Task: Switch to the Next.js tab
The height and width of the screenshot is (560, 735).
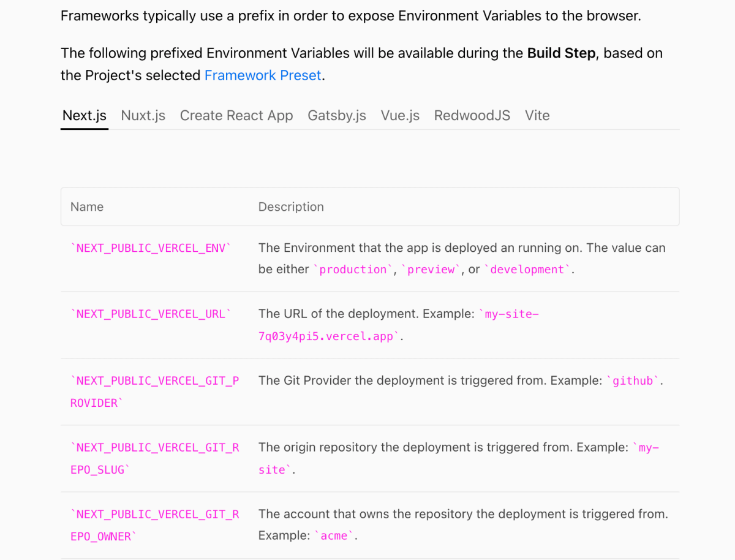Action: click(85, 116)
